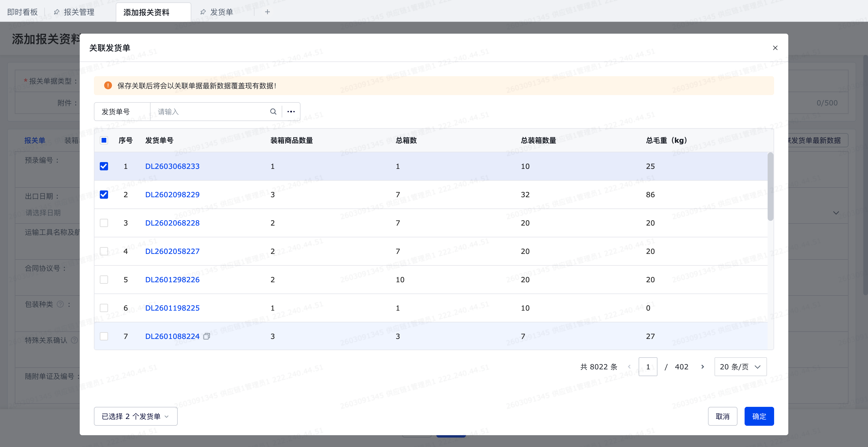Check the row 3 DL2602068228 checkbox

(104, 223)
